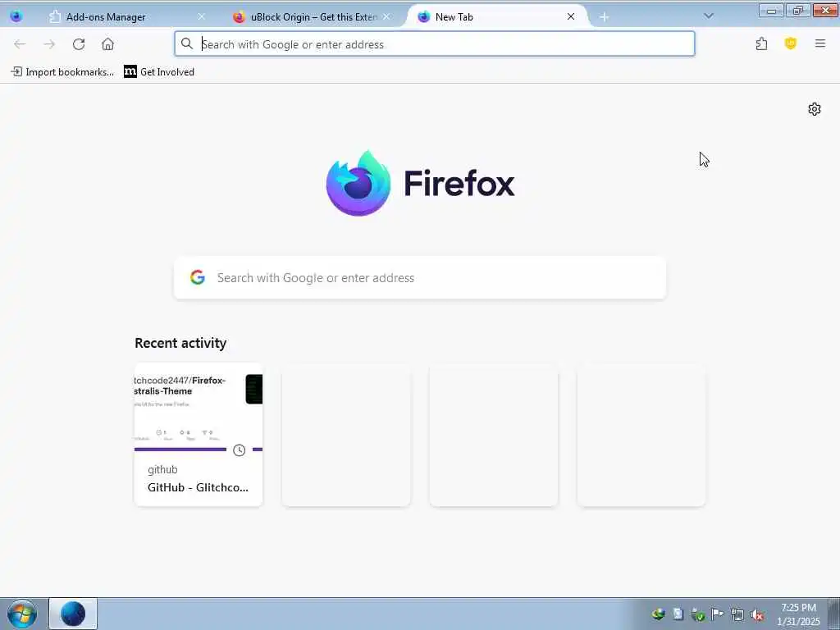Open the Firefox home page icon
Screen dimensions: 840x630
tap(107, 44)
